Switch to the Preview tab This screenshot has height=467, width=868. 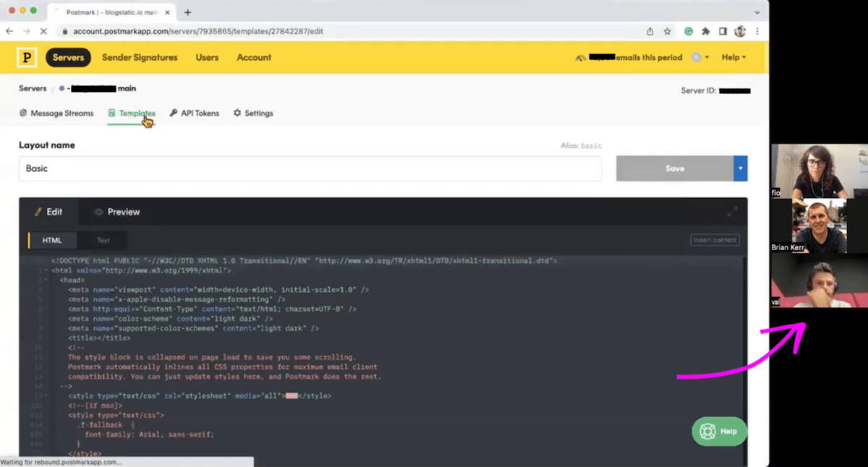tap(116, 212)
